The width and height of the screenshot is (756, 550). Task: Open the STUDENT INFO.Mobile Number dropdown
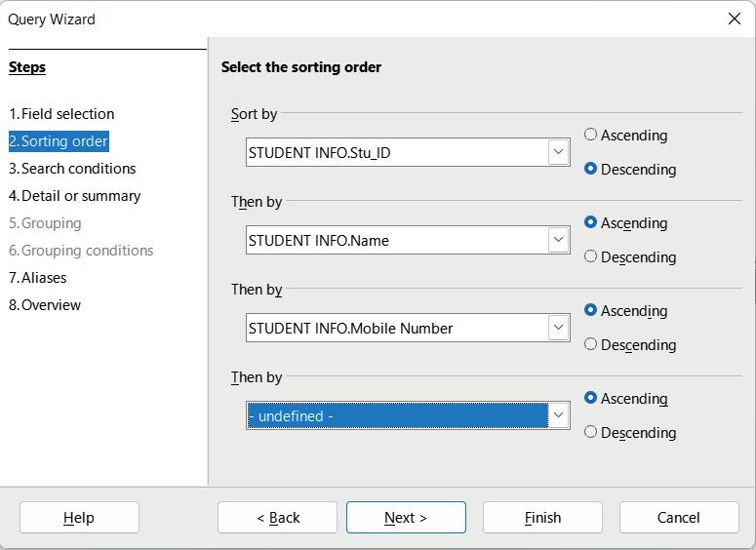pyautogui.click(x=558, y=328)
